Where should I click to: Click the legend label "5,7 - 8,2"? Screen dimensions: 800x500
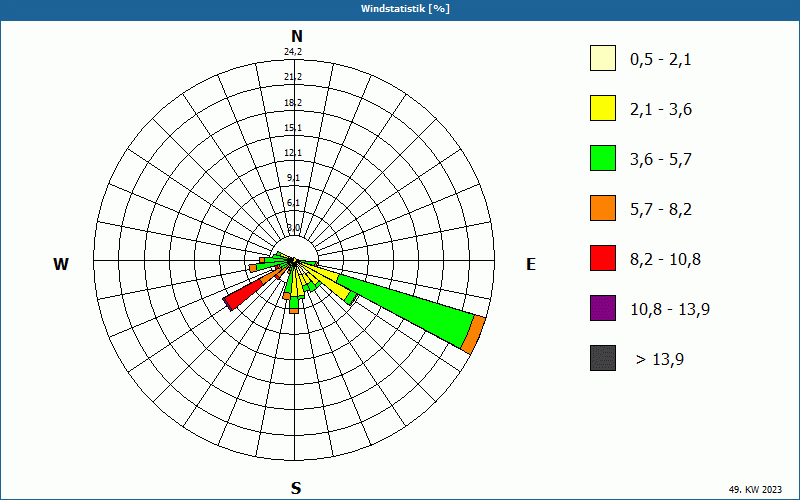[x=661, y=210]
